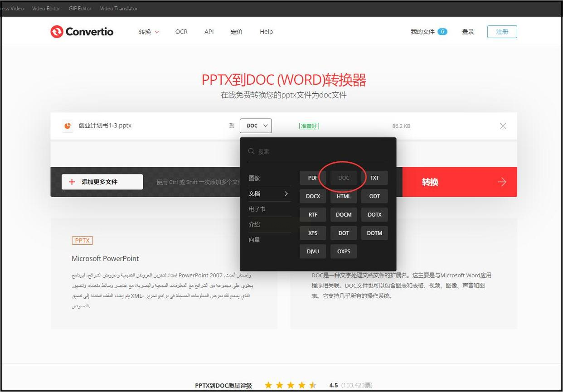563x392 pixels.
Task: Choose DOTM output format
Action: pyautogui.click(x=374, y=233)
